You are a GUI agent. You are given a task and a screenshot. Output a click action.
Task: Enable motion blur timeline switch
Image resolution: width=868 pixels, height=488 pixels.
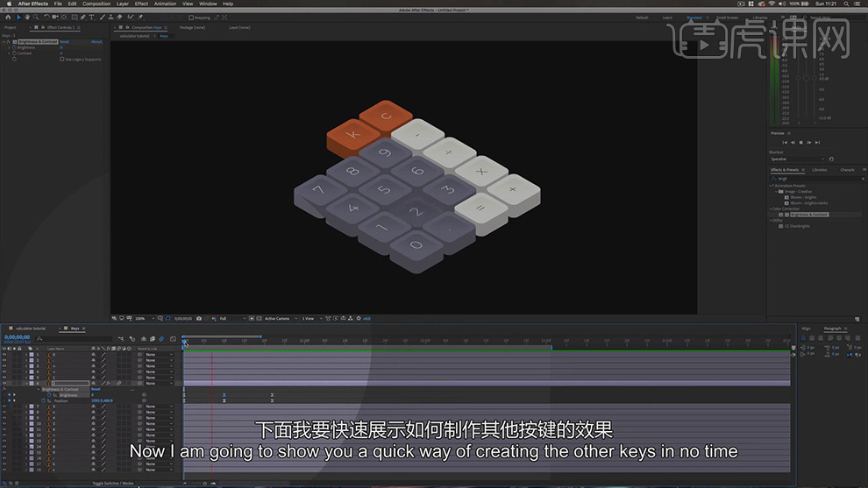[x=161, y=338]
